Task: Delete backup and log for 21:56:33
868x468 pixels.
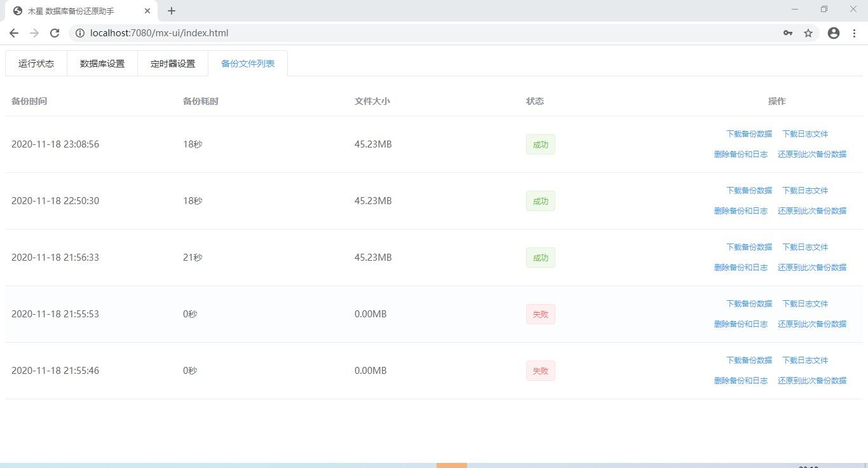Action: tap(741, 268)
